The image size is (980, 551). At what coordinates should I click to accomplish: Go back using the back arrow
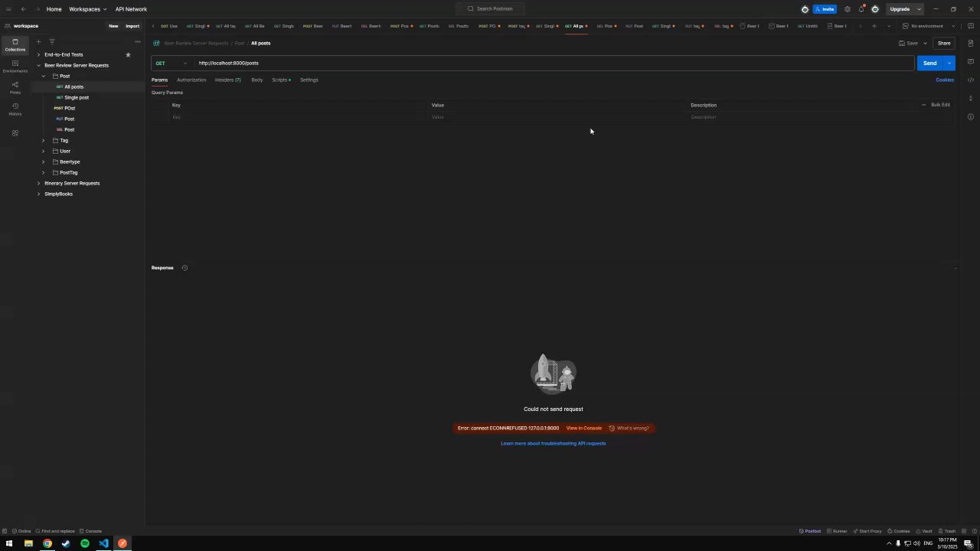[x=23, y=9]
